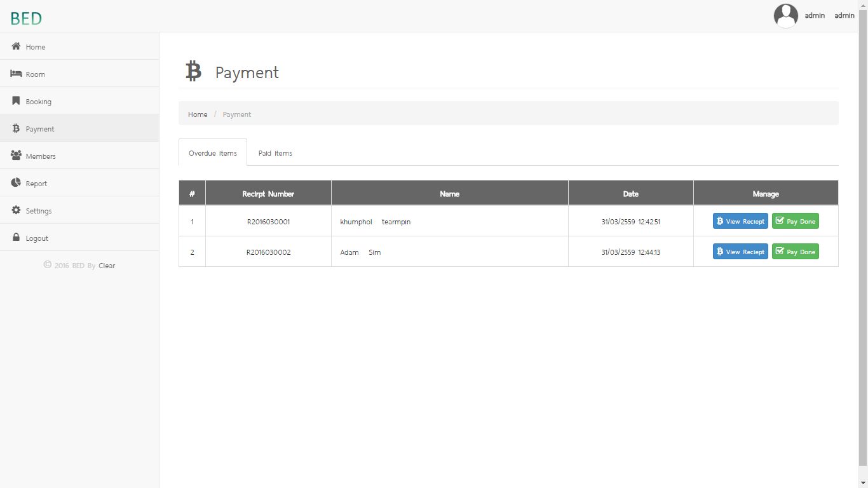Mark Adam Sim's payment as Pay Done
868x488 pixels.
795,252
